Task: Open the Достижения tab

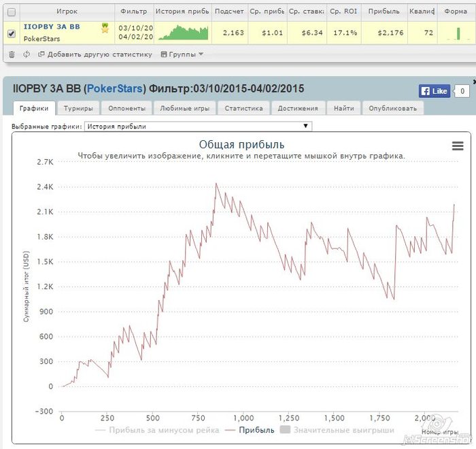Action: click(298, 108)
